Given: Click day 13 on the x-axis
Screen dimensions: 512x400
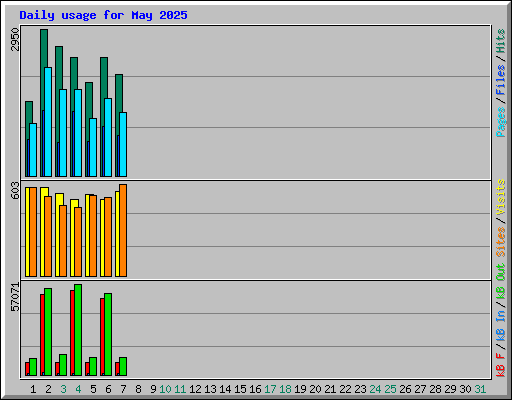Looking at the screenshot, I should 210,389.
